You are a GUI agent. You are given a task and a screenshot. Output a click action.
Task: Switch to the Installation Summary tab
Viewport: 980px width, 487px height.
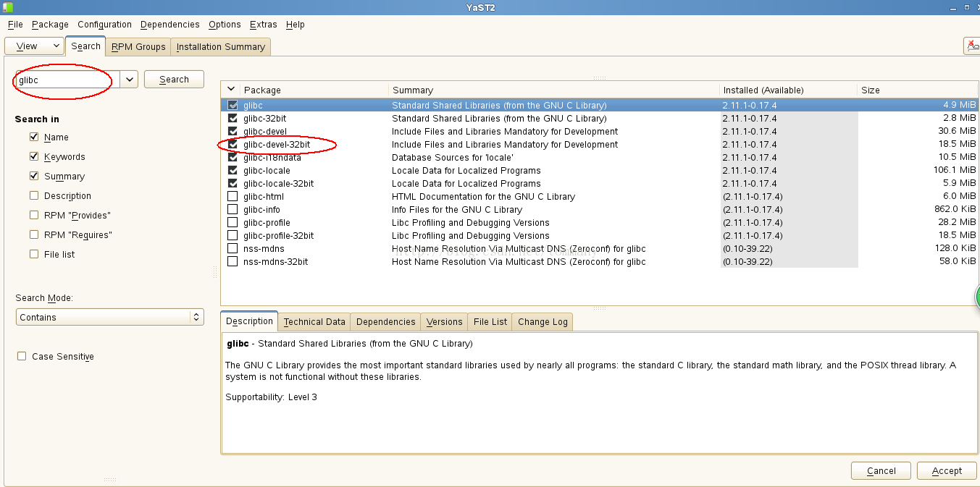(x=221, y=46)
